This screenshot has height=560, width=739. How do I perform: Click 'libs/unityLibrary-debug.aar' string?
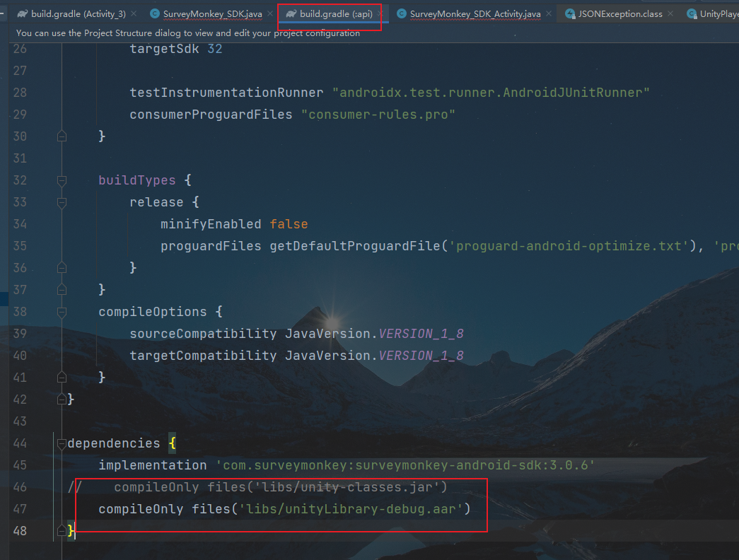click(x=351, y=509)
